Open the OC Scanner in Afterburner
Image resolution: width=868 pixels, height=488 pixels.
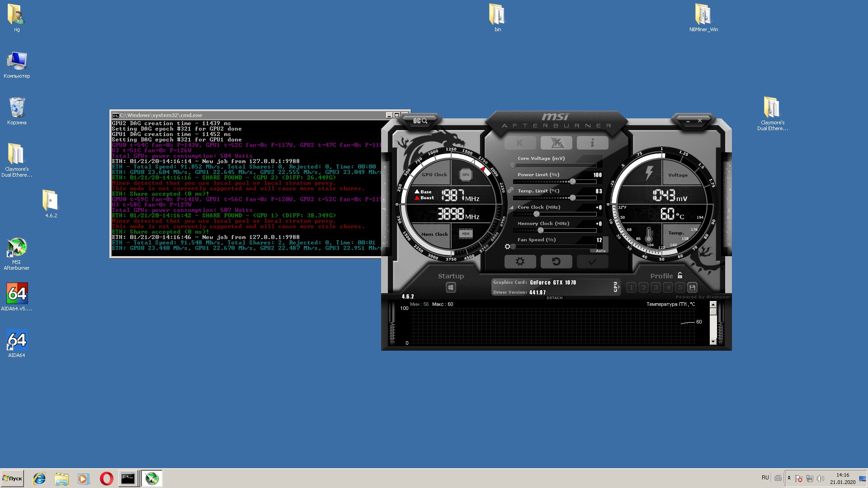[420, 121]
